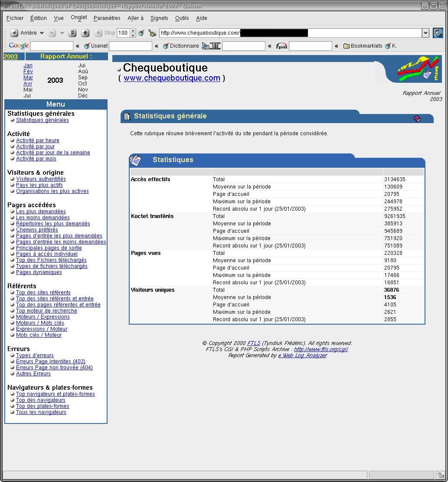448x482 pixels.
Task: Click the Usenet smart bookmark
Action: click(x=95, y=46)
